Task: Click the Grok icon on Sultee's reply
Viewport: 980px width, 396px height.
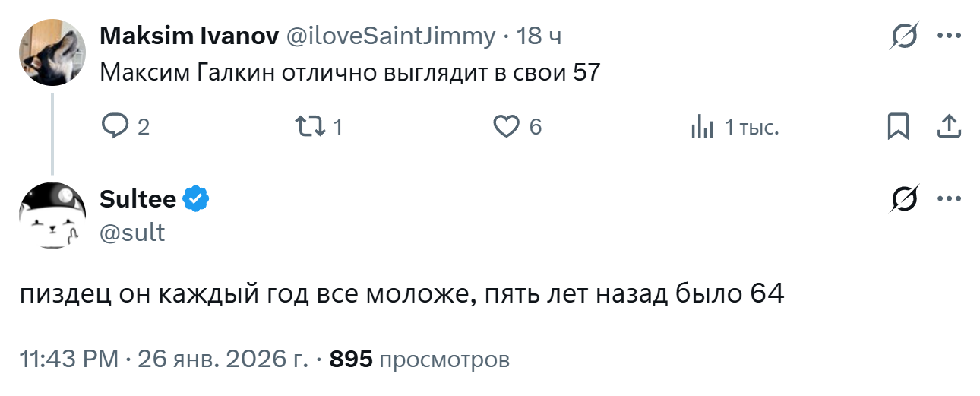Action: (904, 199)
